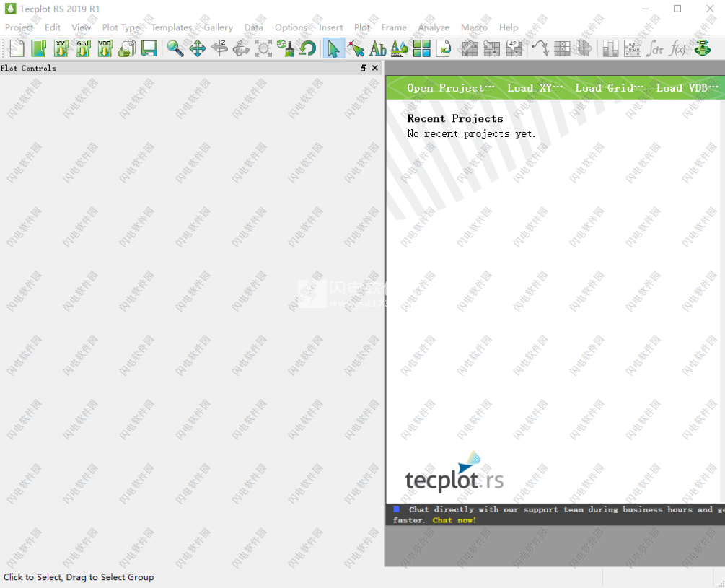The width and height of the screenshot is (725, 588).
Task: Open the Plot menu
Action: [x=362, y=27]
